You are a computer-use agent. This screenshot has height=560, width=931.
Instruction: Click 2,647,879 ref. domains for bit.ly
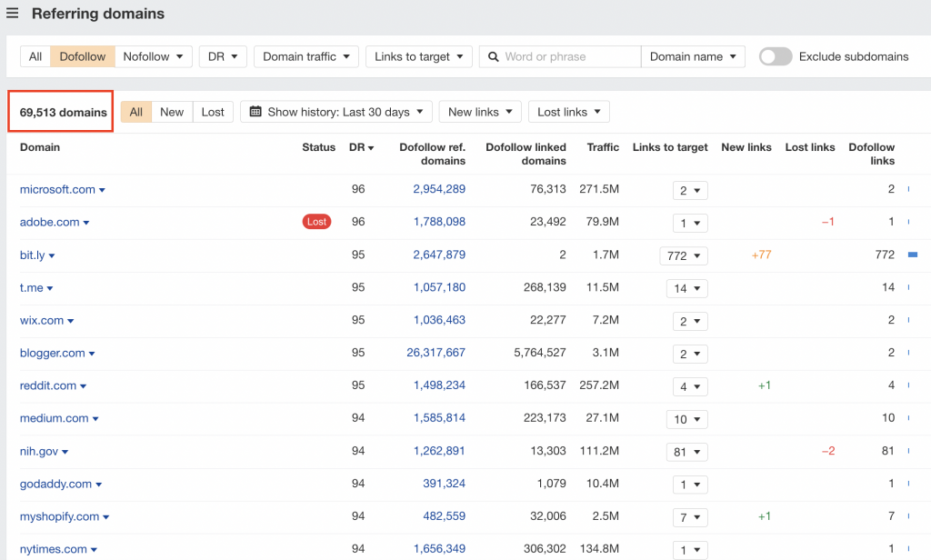point(439,255)
